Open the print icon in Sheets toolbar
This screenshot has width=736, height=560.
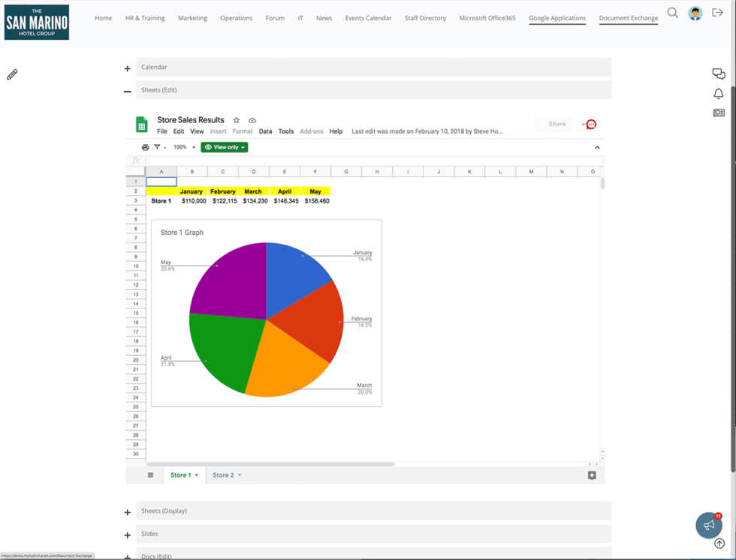pos(146,147)
